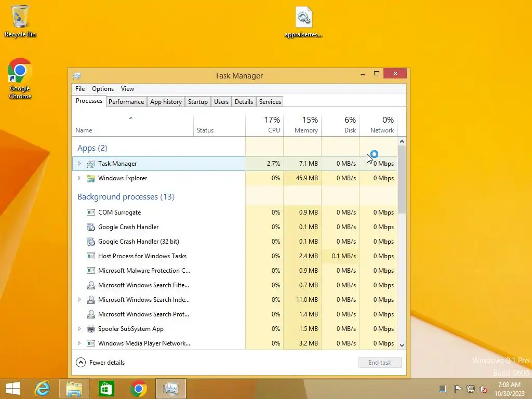This screenshot has width=532, height=399.
Task: Collapse view with Fewer details arrow
Action: coord(81,362)
